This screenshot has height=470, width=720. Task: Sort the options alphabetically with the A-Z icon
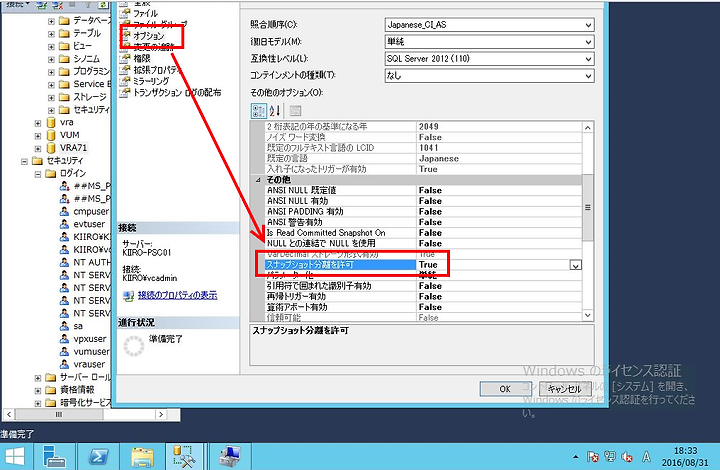point(275,111)
